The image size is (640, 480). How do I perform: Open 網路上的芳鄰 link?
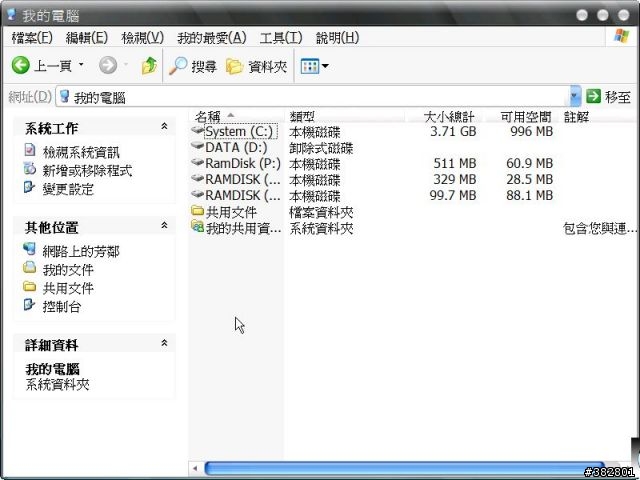click(81, 251)
